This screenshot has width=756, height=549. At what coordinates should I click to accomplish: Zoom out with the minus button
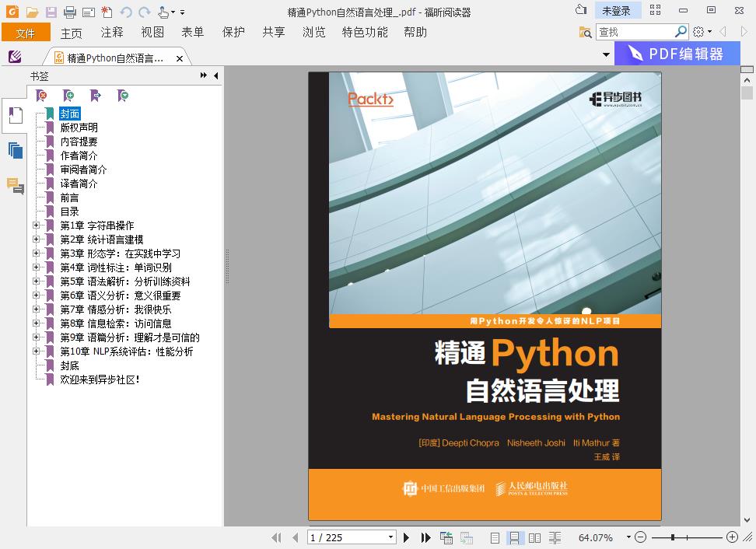click(x=640, y=537)
